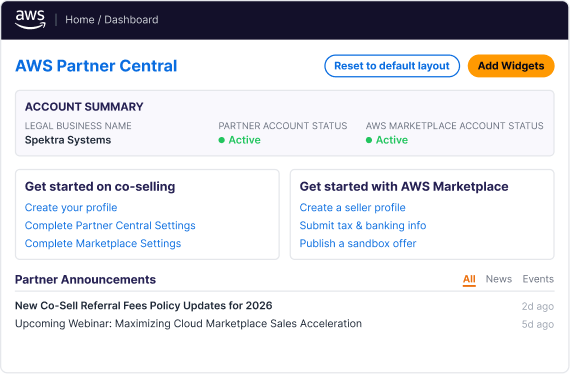Click AWS Marketplace Account Status Active value
Screen dimensions: 570x374
pyautogui.click(x=387, y=140)
